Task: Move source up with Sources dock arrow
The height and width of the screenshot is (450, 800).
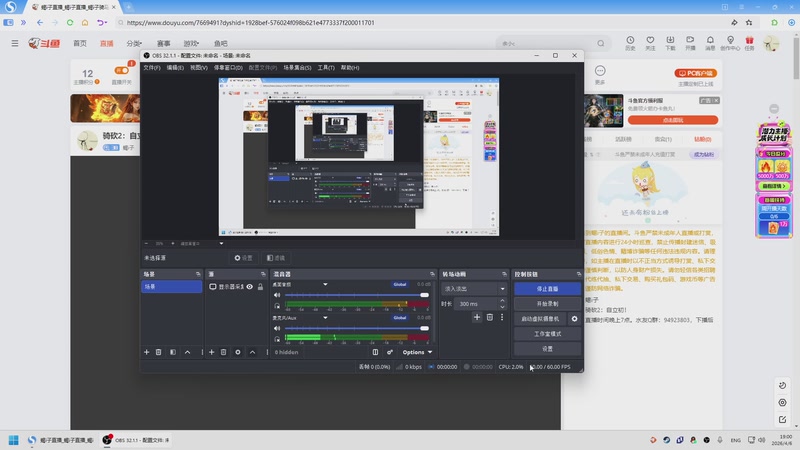Action: [x=252, y=352]
